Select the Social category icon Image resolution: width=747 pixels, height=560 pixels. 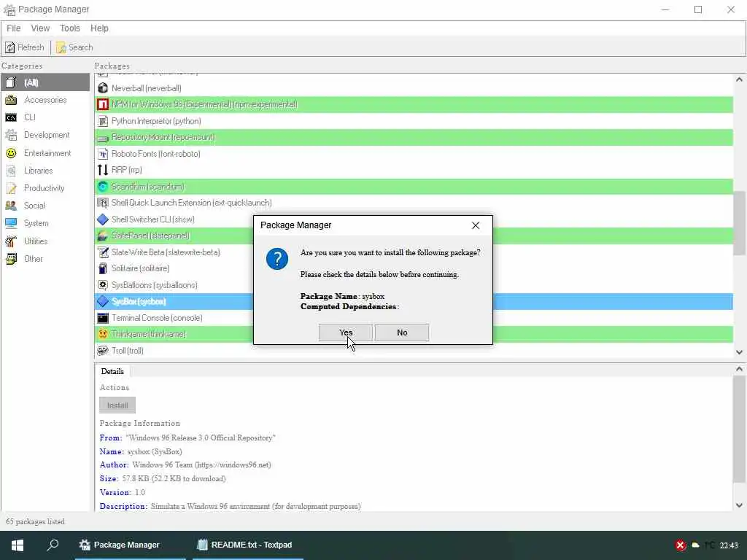click(x=11, y=206)
